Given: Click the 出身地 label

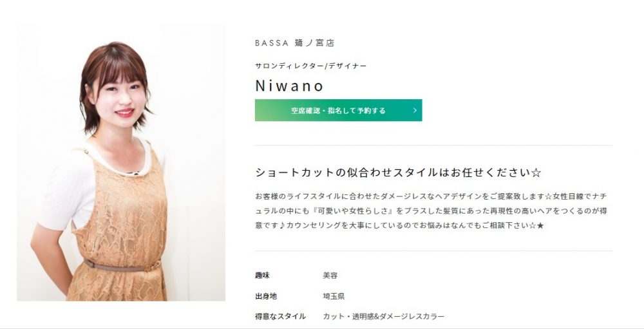Looking at the screenshot, I should (266, 296).
